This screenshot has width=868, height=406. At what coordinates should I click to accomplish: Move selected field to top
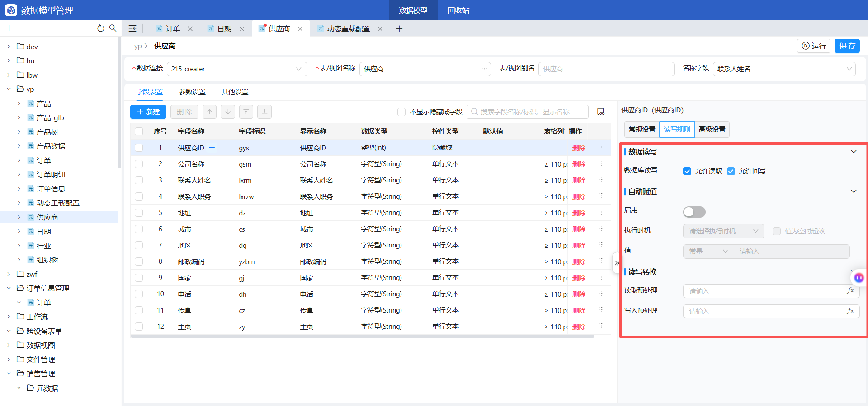[246, 112]
